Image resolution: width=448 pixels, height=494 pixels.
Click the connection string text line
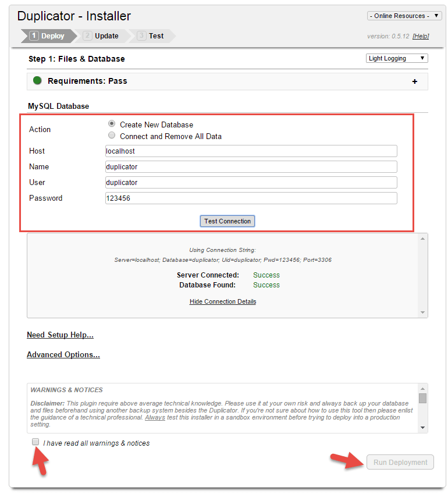point(223,260)
